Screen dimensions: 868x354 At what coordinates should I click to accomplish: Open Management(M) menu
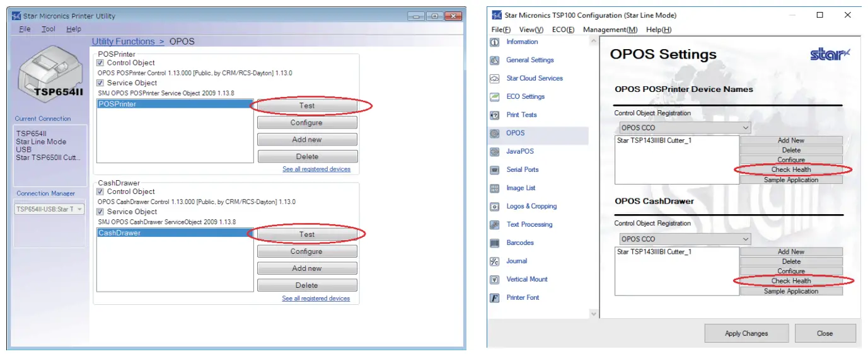[610, 30]
